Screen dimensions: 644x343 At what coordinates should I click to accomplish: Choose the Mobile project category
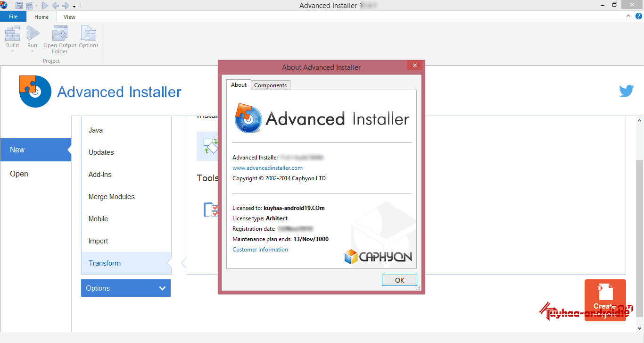(x=126, y=219)
